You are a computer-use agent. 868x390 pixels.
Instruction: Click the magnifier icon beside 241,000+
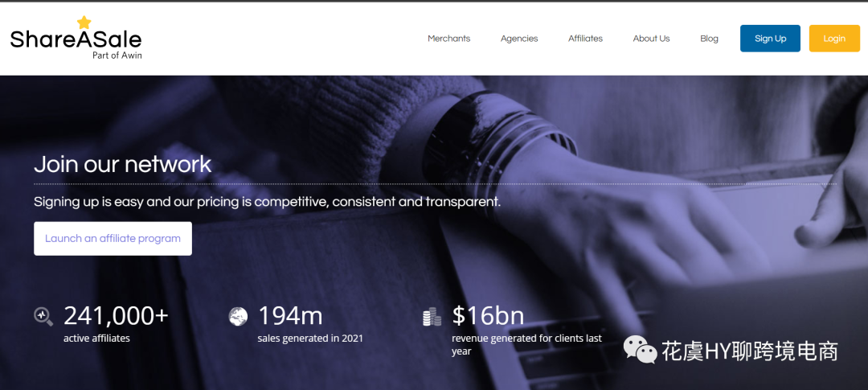(x=43, y=316)
